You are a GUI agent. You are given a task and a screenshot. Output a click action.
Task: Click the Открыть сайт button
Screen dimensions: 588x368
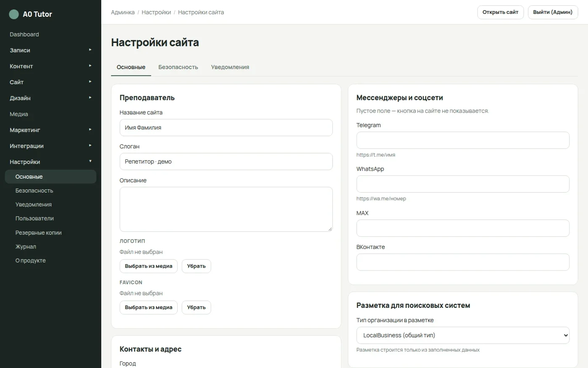(500, 12)
